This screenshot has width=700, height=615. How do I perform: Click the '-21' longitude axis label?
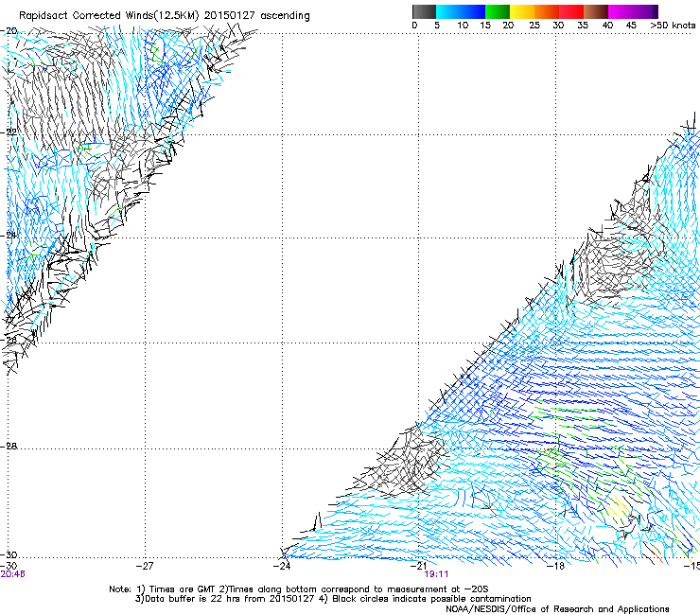pyautogui.click(x=418, y=566)
